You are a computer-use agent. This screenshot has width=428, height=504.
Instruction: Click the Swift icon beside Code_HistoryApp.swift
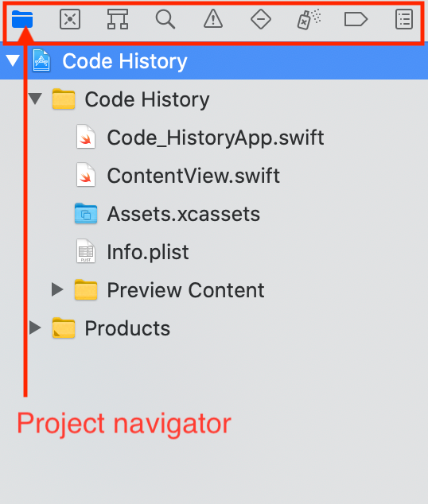(x=86, y=138)
